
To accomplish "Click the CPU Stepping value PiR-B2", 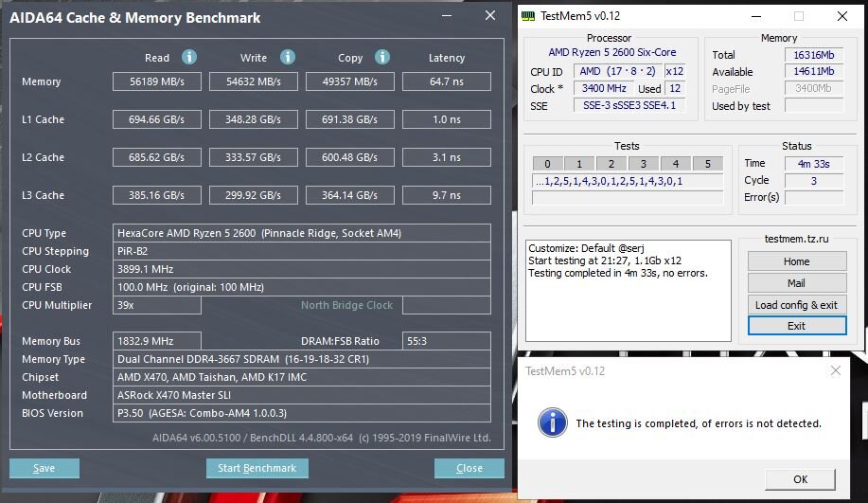I will point(302,251).
